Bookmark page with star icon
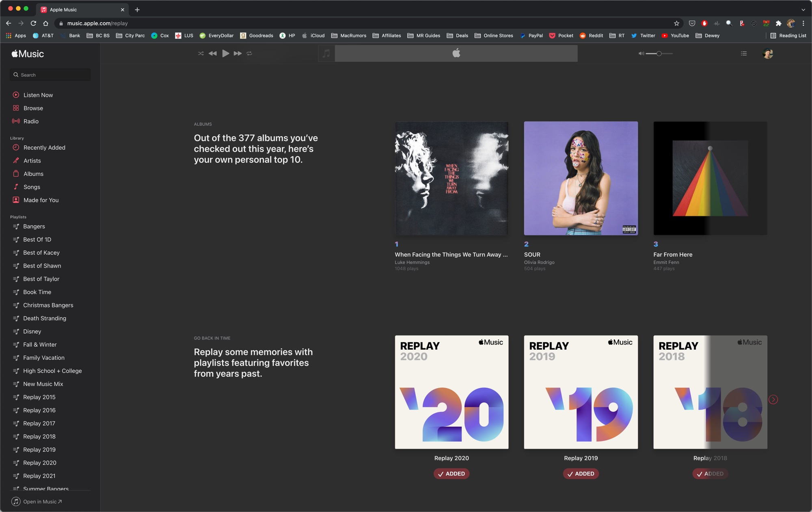Image resolution: width=812 pixels, height=512 pixels. (676, 23)
